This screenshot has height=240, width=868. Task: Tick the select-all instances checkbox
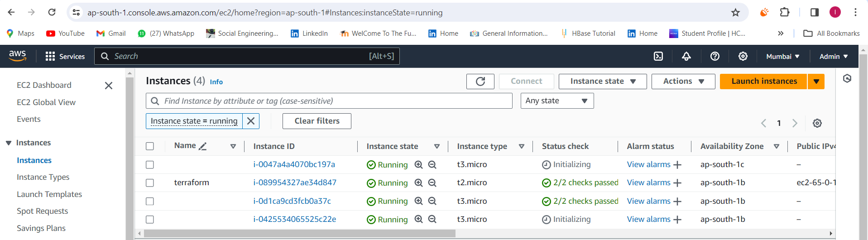coord(150,146)
